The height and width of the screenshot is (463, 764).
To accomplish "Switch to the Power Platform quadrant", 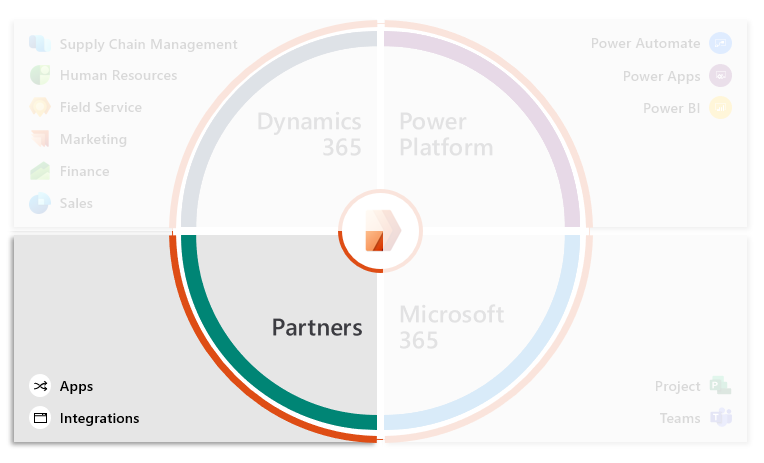I will point(446,134).
